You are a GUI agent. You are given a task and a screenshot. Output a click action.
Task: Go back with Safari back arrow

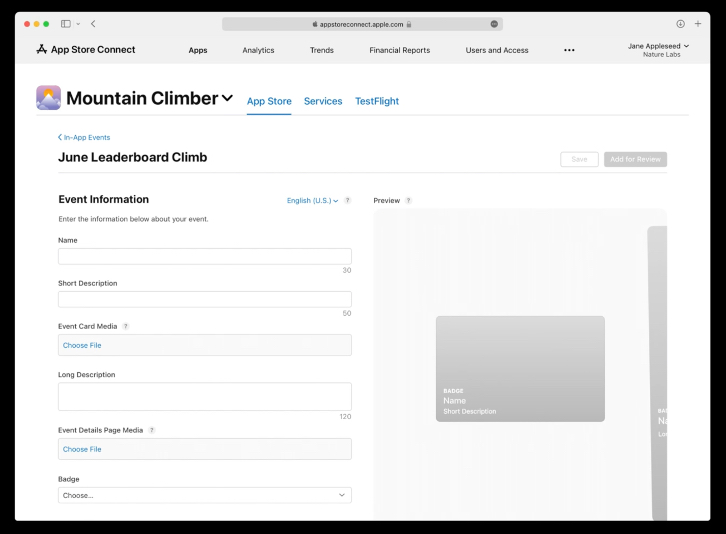coord(93,24)
